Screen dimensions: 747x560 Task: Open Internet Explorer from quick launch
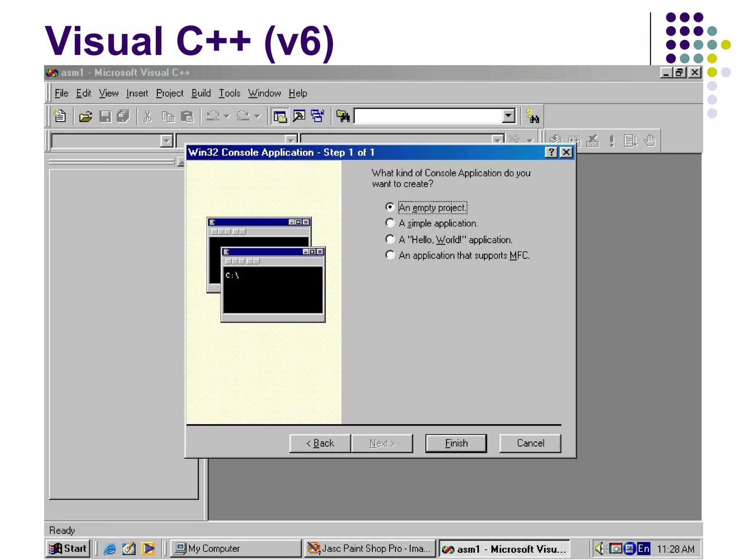click(x=109, y=549)
